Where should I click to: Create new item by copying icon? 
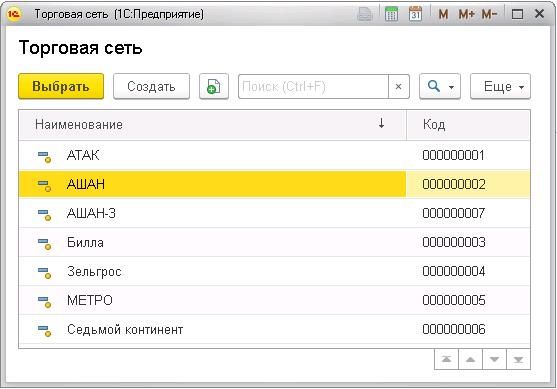coord(213,86)
